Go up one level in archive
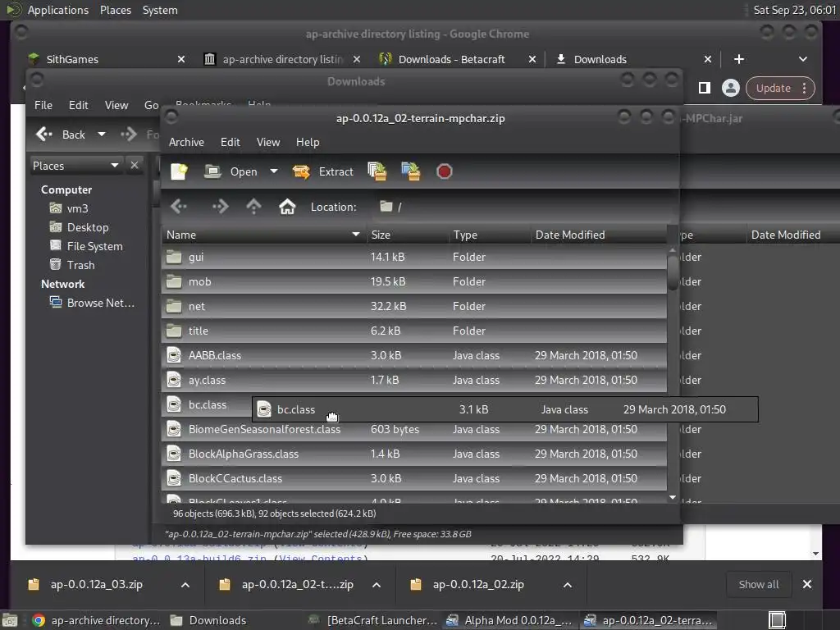Screen dimensions: 840x630 254,206
